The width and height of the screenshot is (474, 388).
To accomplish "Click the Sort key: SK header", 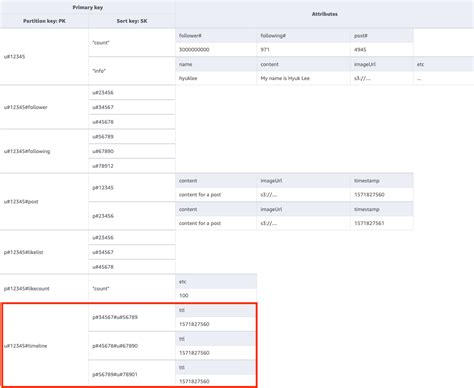I will point(132,21).
